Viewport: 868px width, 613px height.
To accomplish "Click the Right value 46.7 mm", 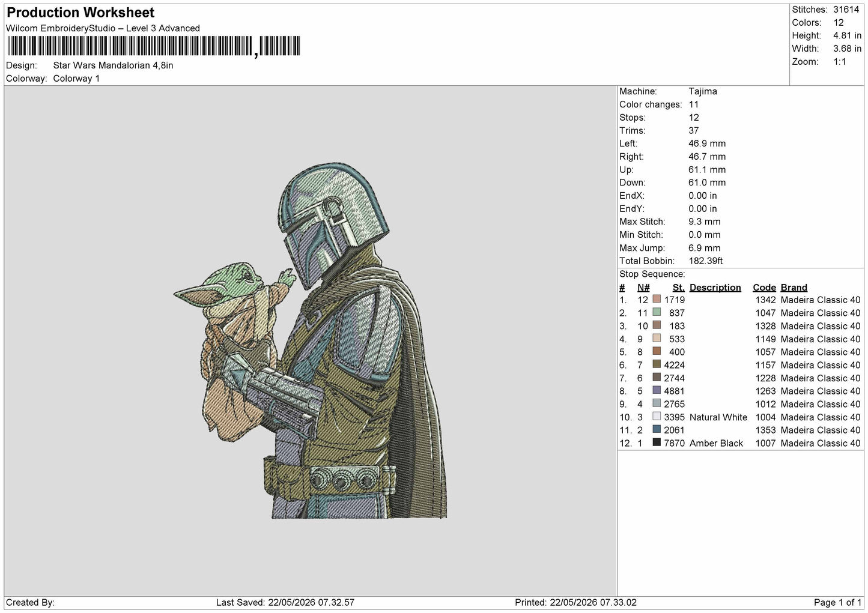I will point(707,157).
